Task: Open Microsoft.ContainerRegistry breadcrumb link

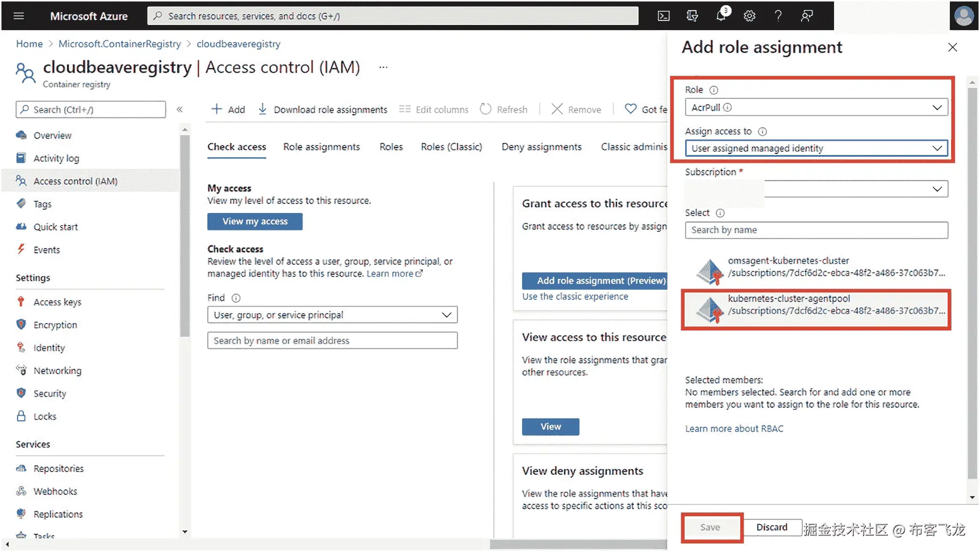Action: (x=119, y=44)
